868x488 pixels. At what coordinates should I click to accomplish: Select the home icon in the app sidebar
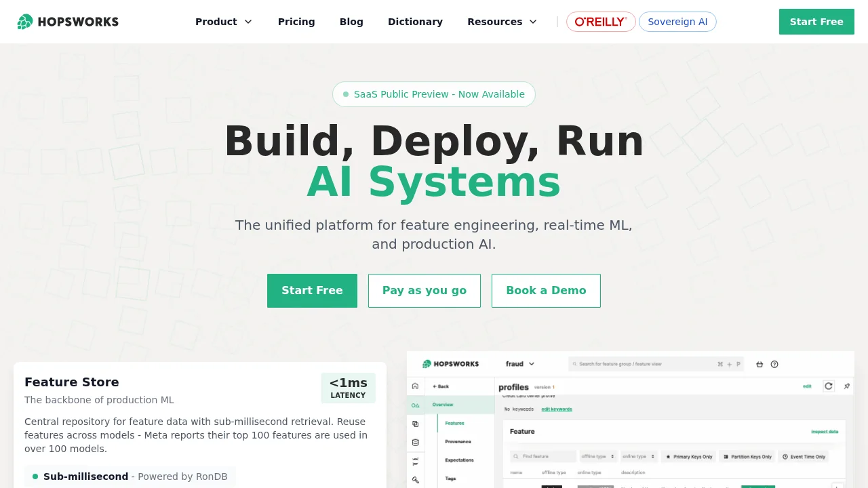(414, 386)
